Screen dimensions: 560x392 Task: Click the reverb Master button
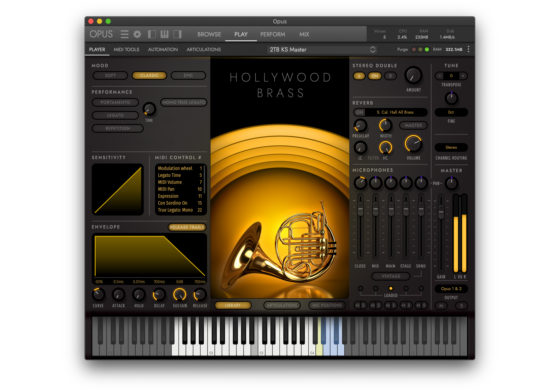pyautogui.click(x=413, y=125)
